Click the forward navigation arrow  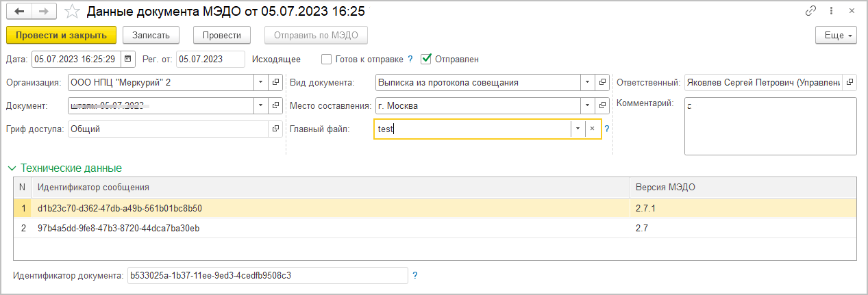[43, 12]
